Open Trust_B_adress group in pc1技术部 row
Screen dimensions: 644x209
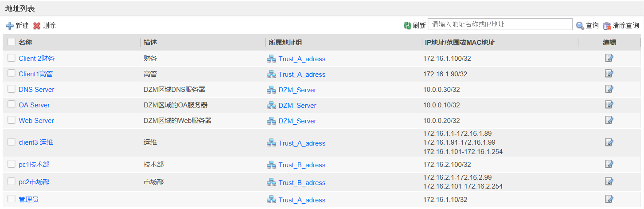click(302, 165)
